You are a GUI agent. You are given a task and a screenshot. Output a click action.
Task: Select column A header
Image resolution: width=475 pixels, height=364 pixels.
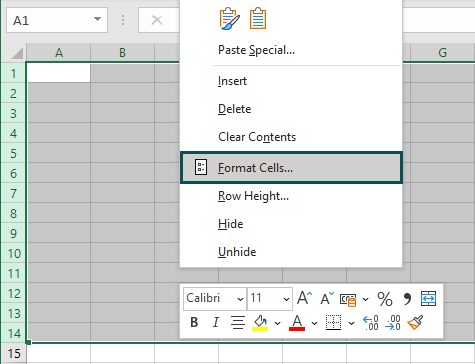point(59,52)
